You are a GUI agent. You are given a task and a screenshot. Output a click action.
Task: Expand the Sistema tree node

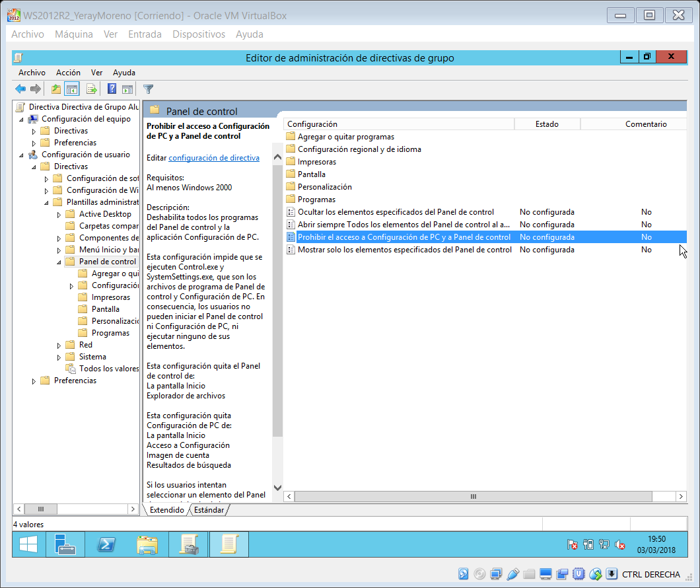point(59,357)
